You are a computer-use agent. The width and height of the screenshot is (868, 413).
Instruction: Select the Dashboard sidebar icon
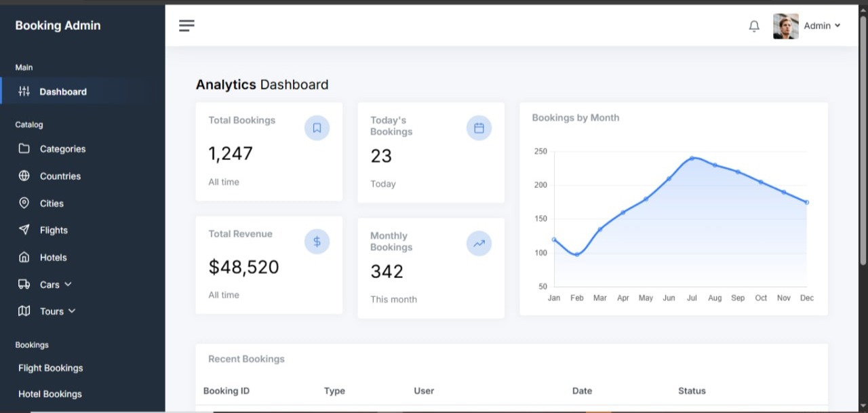point(24,92)
